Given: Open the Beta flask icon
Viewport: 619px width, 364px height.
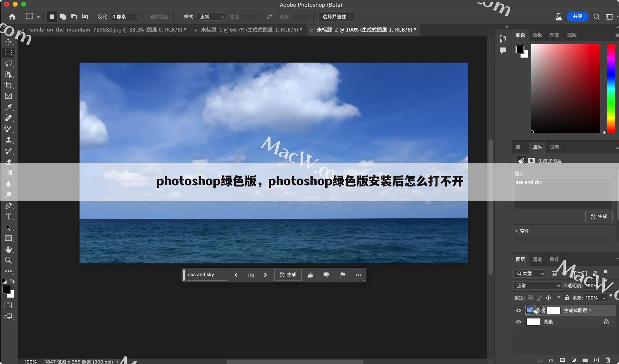Looking at the screenshot, I should pos(559,17).
